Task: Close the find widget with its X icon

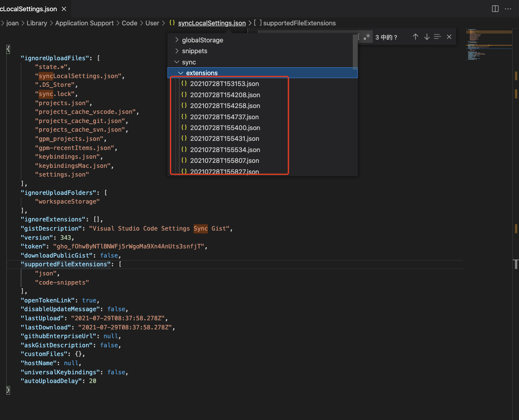Action: 449,37
